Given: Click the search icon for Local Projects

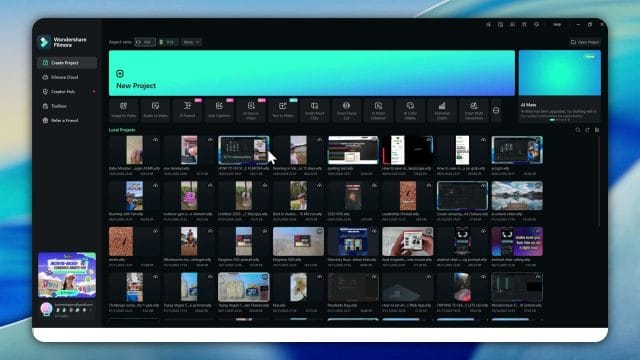Looking at the screenshot, I should click(x=578, y=130).
